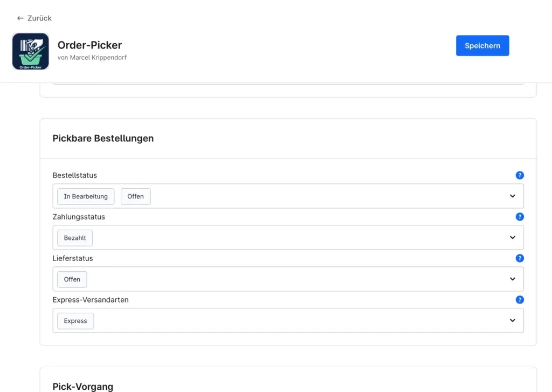Screen dimensions: 552x392
Task: Open help icon for Express-Versandarten
Action: (x=520, y=300)
